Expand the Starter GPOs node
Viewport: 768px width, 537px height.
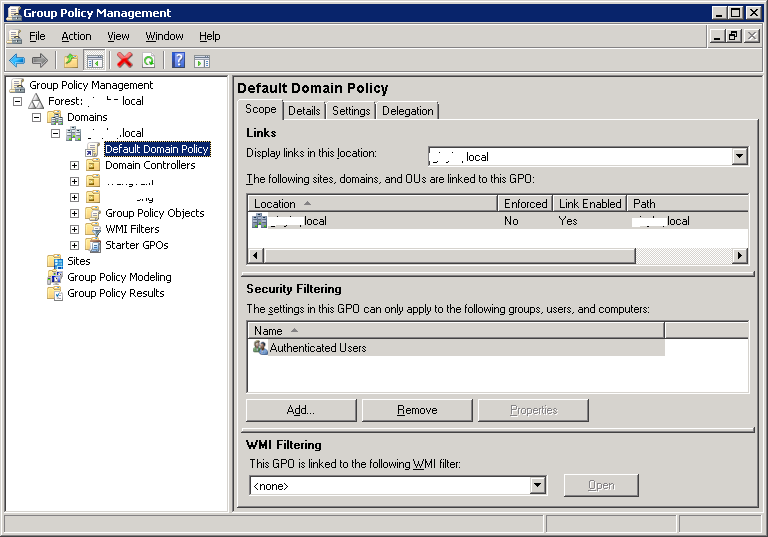tap(74, 245)
